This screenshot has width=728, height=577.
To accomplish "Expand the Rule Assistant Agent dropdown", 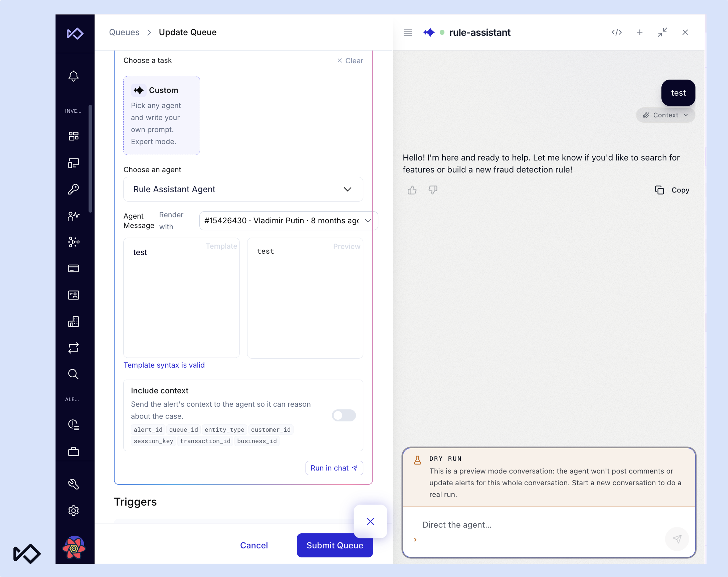I will tap(243, 189).
